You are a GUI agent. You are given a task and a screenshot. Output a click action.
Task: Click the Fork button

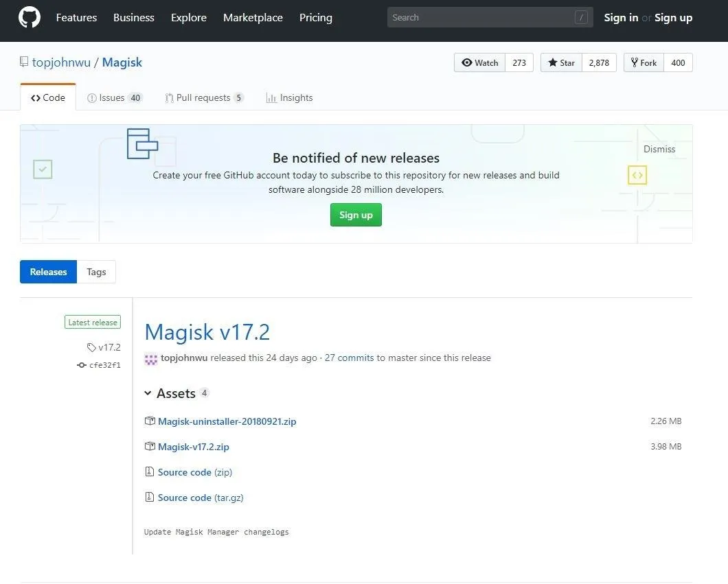tap(644, 62)
